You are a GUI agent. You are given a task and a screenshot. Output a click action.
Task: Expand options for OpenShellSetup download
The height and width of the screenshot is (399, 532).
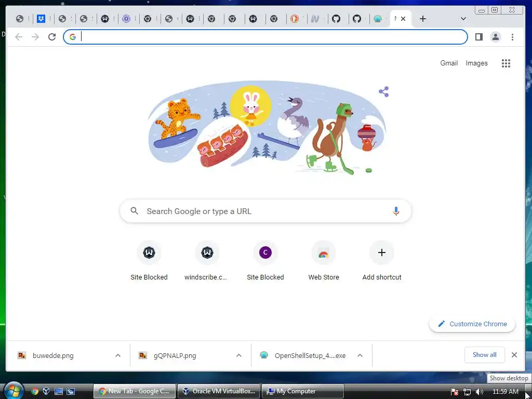pyautogui.click(x=360, y=355)
